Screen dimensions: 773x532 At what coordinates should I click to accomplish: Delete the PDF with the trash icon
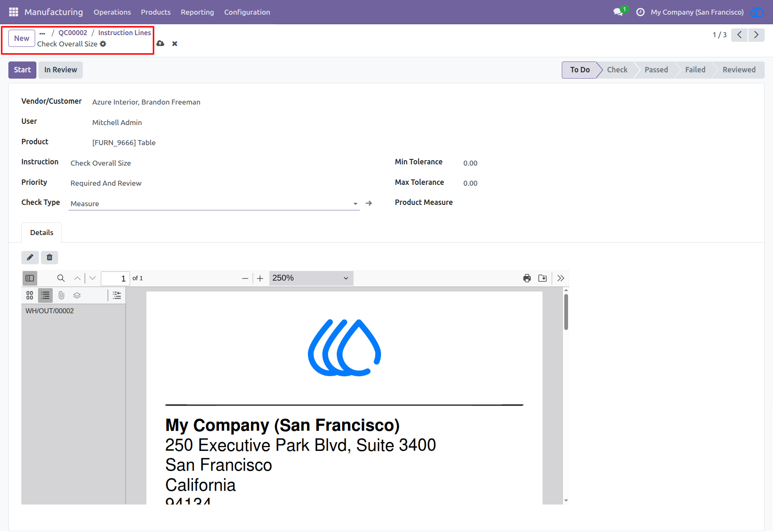click(49, 257)
